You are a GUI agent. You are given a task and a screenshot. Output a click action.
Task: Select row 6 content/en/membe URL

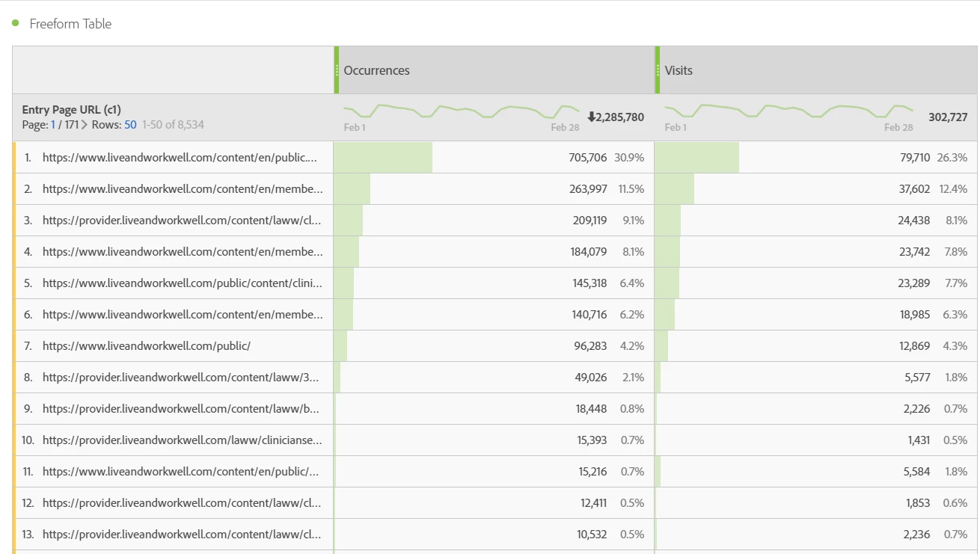pyautogui.click(x=183, y=315)
